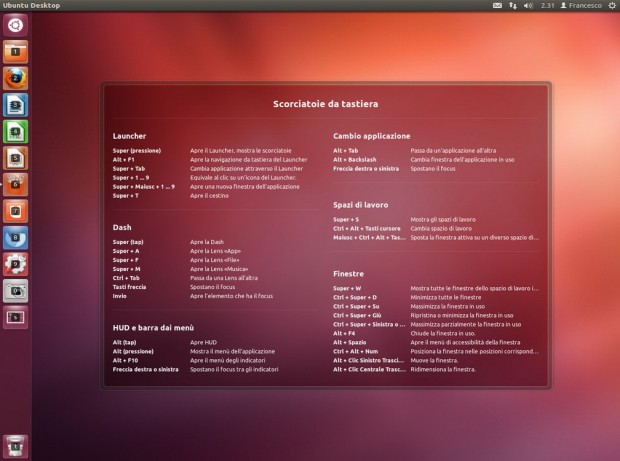Click Muove la finestra text

pyautogui.click(x=434, y=361)
